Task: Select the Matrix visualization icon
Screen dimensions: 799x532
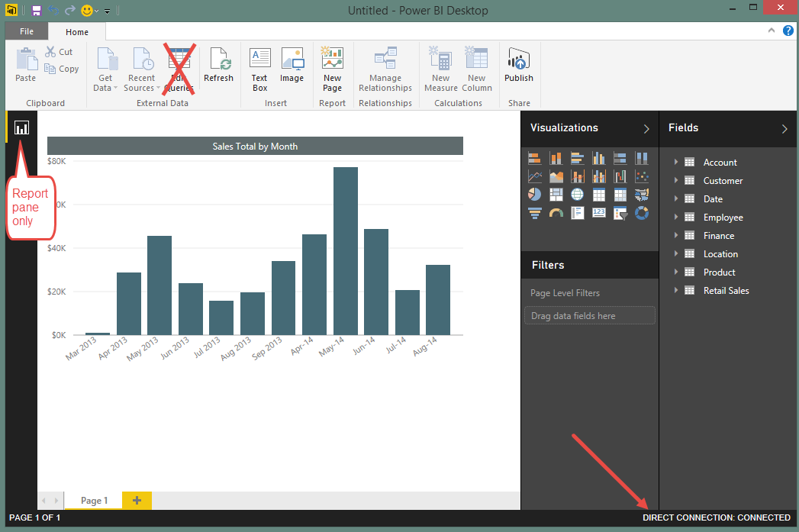Action: (620, 195)
